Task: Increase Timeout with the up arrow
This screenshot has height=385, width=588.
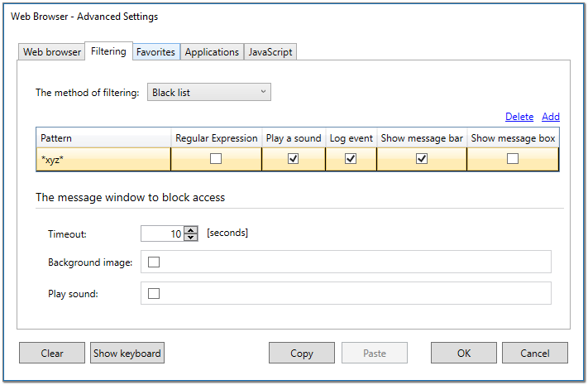Action: pyautogui.click(x=191, y=230)
